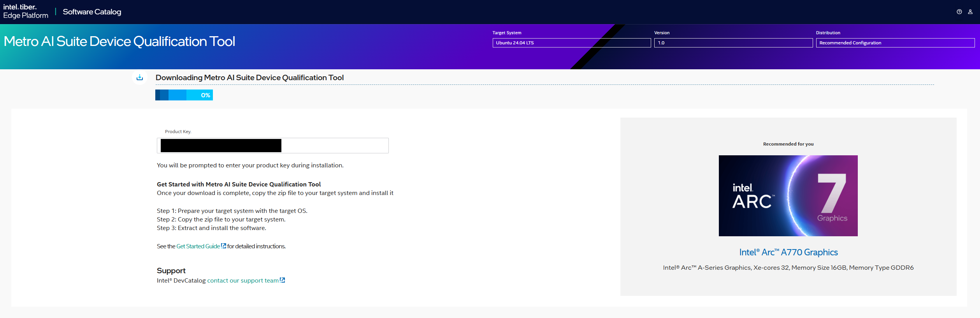Click the Version label
Viewport: 980px width, 318px height.
662,33
